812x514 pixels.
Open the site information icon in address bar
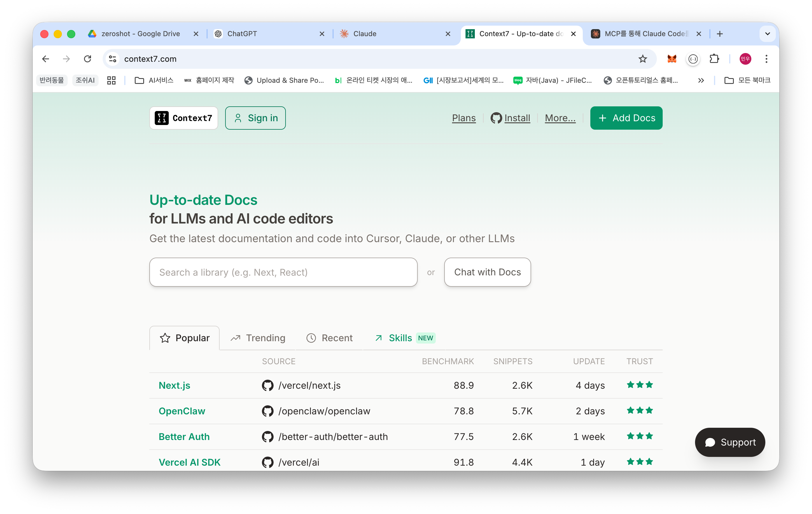tap(113, 59)
